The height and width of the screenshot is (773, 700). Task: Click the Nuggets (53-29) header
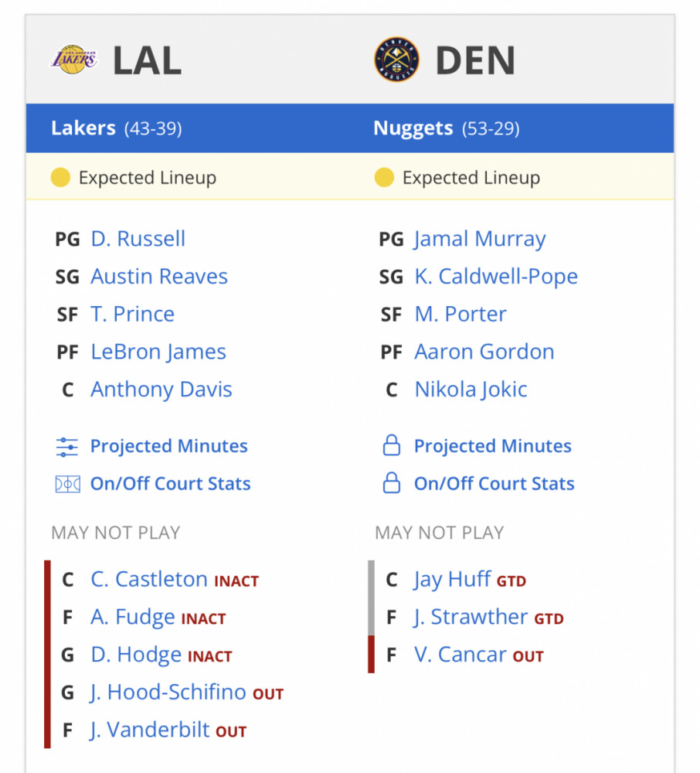click(x=447, y=128)
